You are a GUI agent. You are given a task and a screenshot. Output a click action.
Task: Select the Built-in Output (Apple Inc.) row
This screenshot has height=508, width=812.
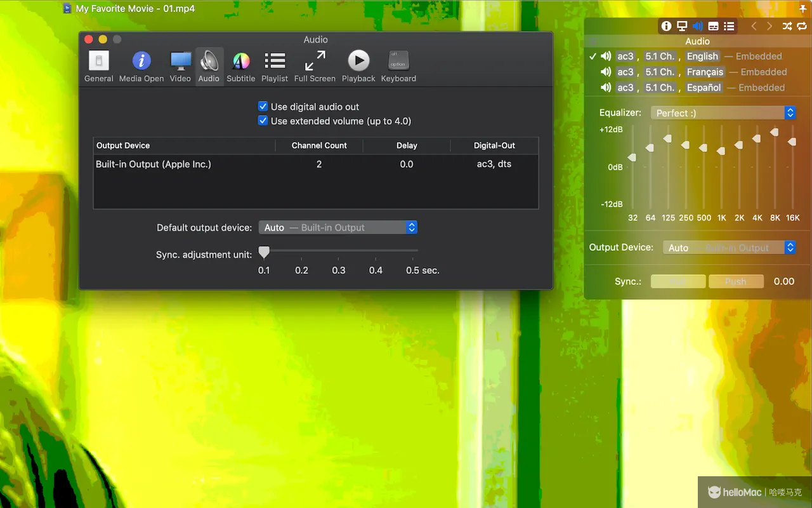coord(316,164)
